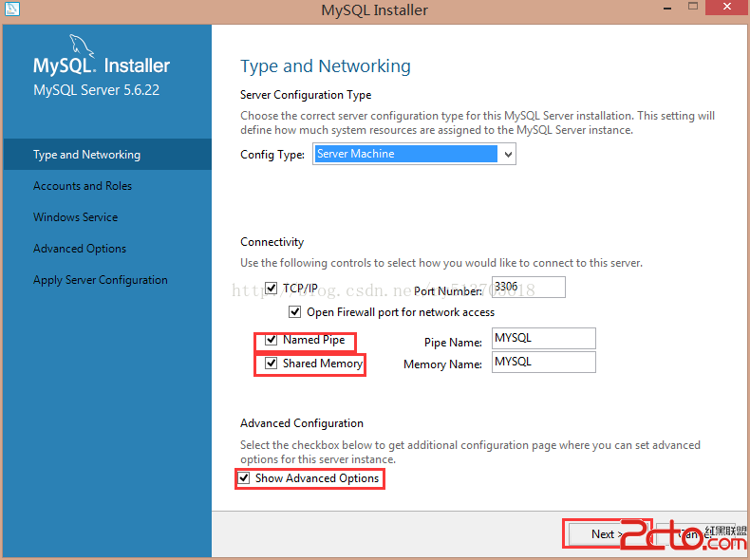Uncheck Open Firewall port for network access
Screen dimensions: 750x560
click(294, 312)
